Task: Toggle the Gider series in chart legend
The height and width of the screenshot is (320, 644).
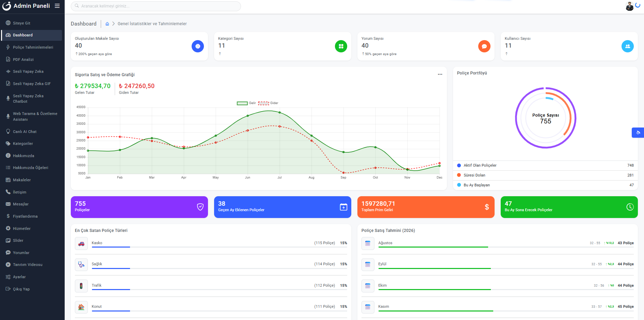Action: [x=268, y=103]
